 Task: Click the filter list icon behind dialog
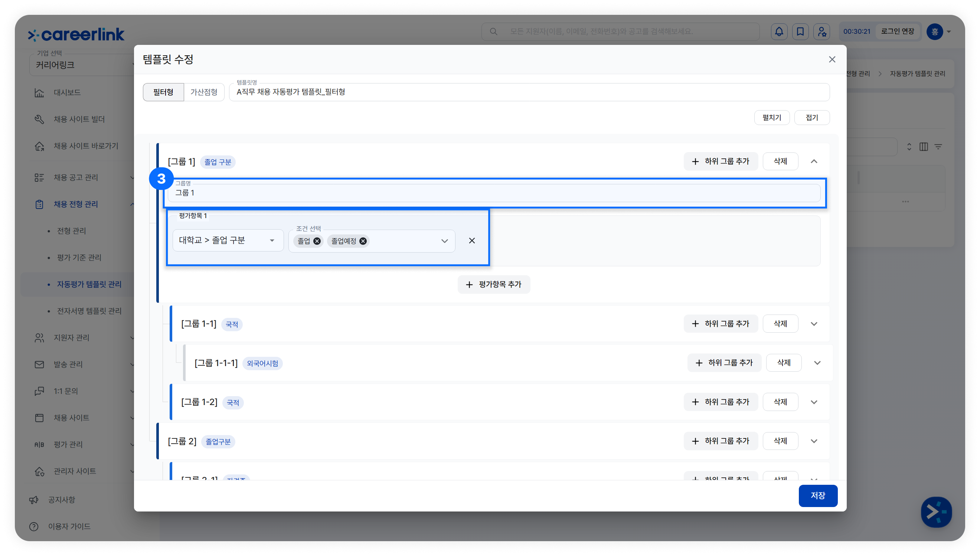938,147
